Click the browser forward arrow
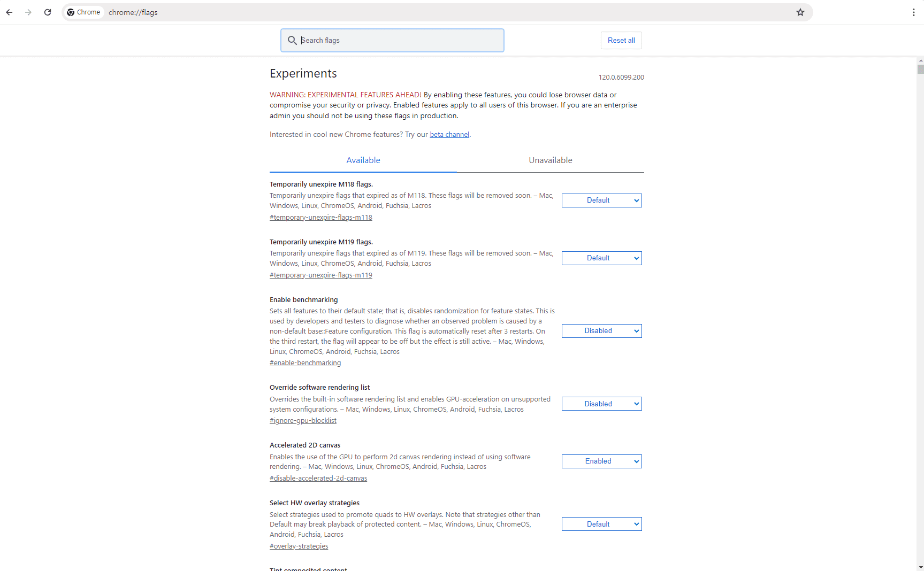Screen dimensions: 924x571 (28, 12)
